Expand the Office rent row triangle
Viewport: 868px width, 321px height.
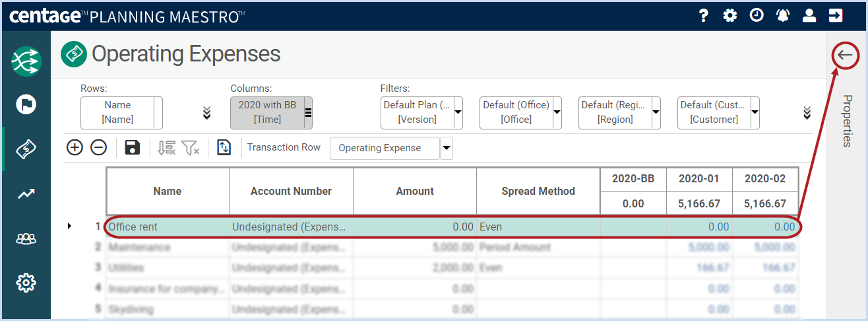coord(69,227)
